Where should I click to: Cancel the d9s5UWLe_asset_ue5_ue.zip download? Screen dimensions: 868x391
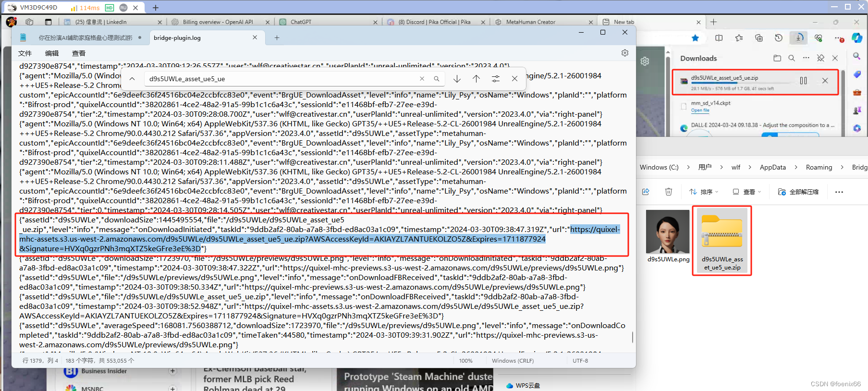pos(825,81)
